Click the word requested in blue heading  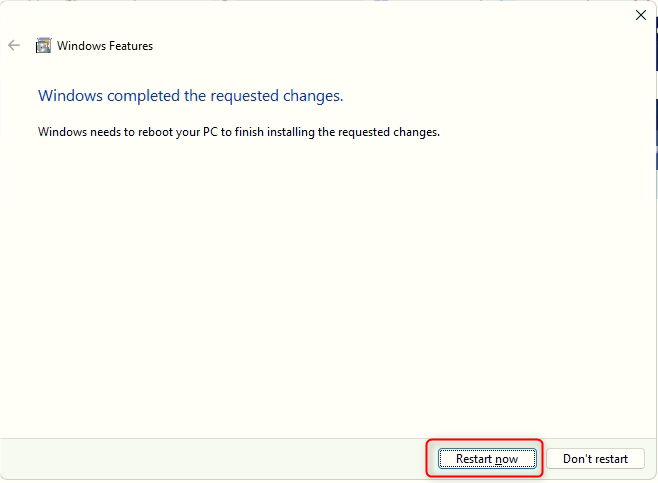(x=244, y=97)
